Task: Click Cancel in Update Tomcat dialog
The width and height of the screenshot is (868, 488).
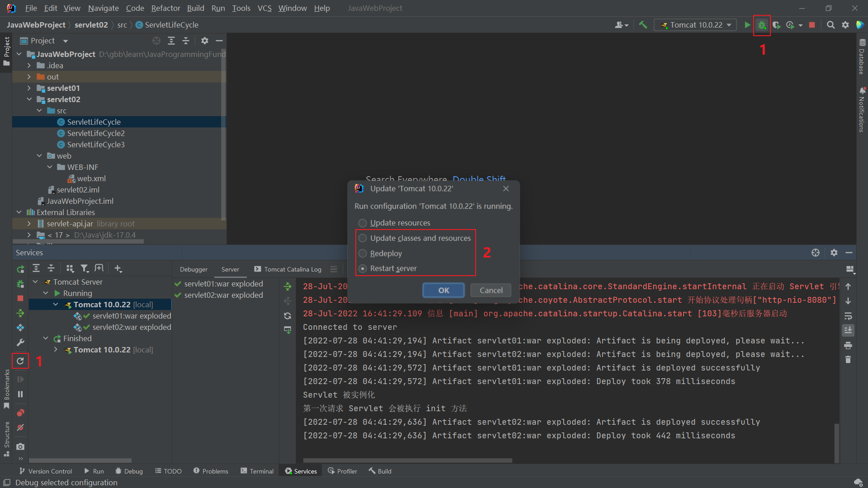Action: pos(491,290)
